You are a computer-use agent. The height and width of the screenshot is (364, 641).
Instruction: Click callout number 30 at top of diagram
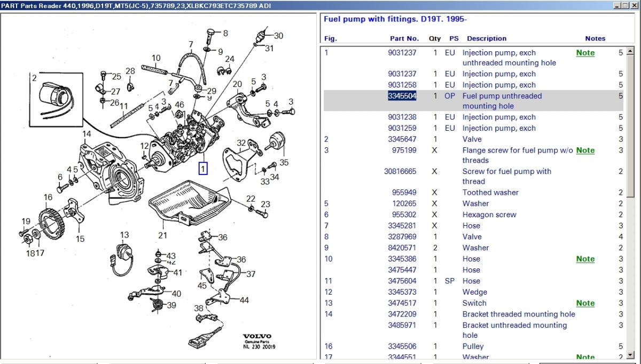(x=278, y=36)
